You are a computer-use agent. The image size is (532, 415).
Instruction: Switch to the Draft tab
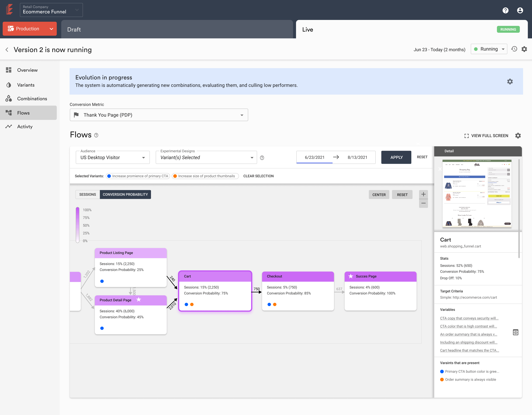pos(177,29)
